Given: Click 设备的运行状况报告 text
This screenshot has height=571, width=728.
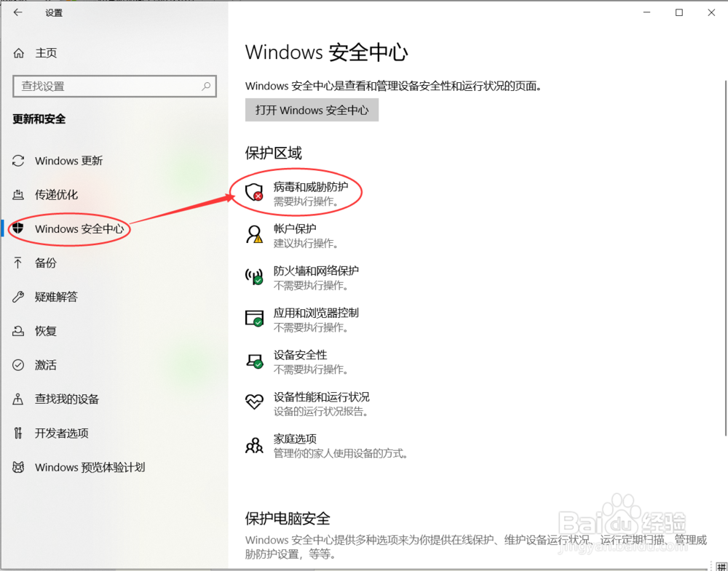Looking at the screenshot, I should click(321, 412).
